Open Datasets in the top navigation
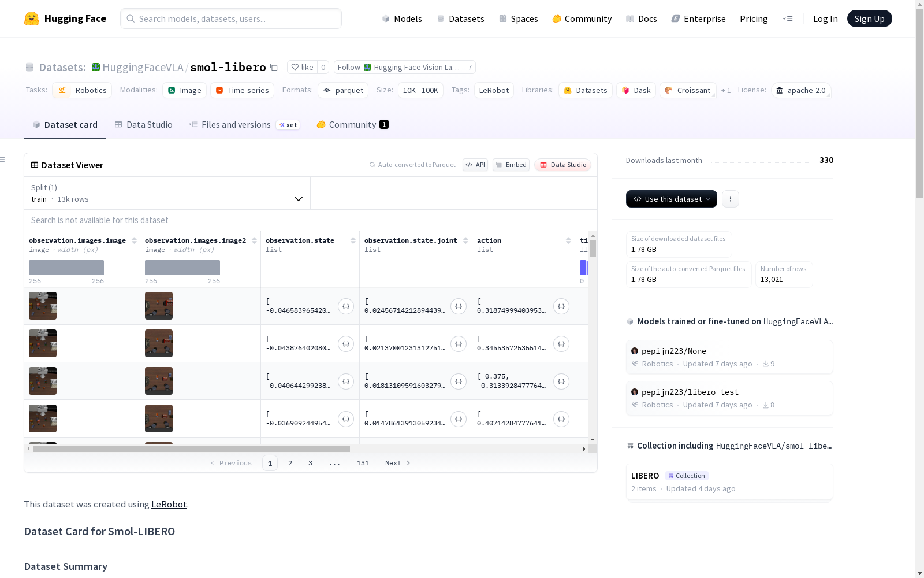The image size is (924, 578). 460,18
